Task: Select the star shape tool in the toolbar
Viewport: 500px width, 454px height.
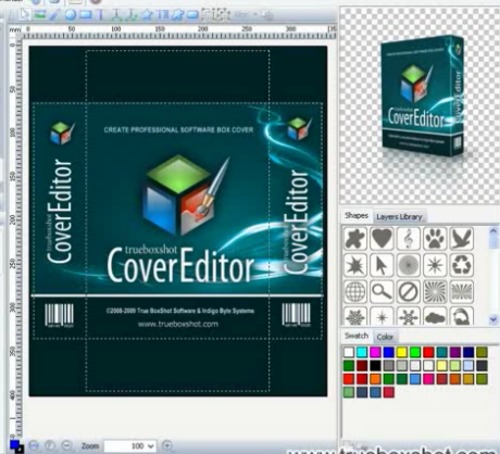Action: click(148, 15)
